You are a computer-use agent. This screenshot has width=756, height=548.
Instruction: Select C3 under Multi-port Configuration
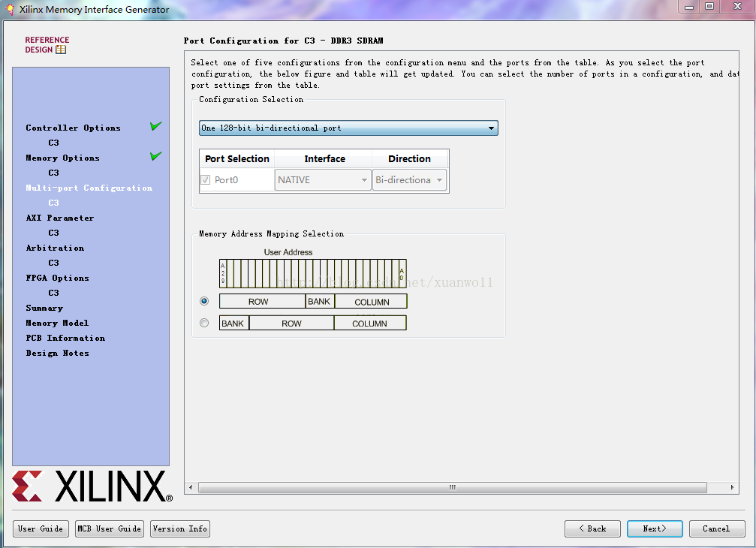(x=53, y=203)
